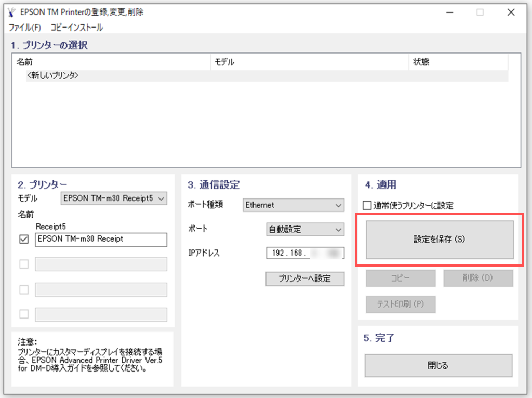This screenshot has width=532, height=398.
Task: Click the コピー button
Action: [401, 278]
